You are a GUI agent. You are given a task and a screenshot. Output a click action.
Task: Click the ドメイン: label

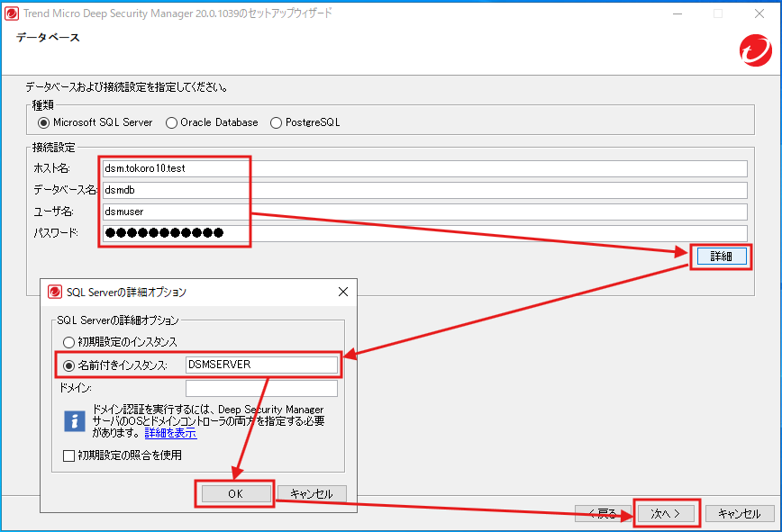pyautogui.click(x=76, y=388)
